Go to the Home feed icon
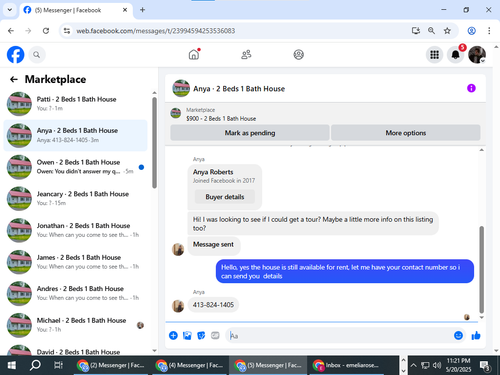The width and height of the screenshot is (500, 375). point(194,54)
